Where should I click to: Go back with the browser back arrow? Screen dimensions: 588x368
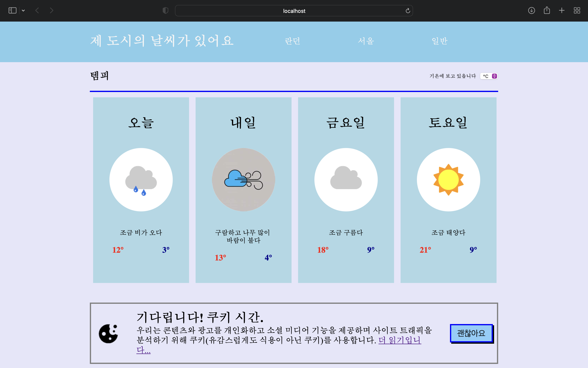click(37, 10)
